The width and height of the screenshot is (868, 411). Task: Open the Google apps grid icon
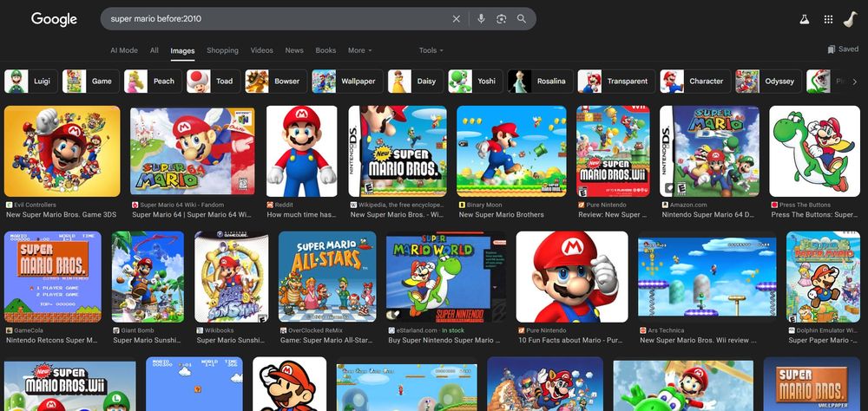pos(828,19)
